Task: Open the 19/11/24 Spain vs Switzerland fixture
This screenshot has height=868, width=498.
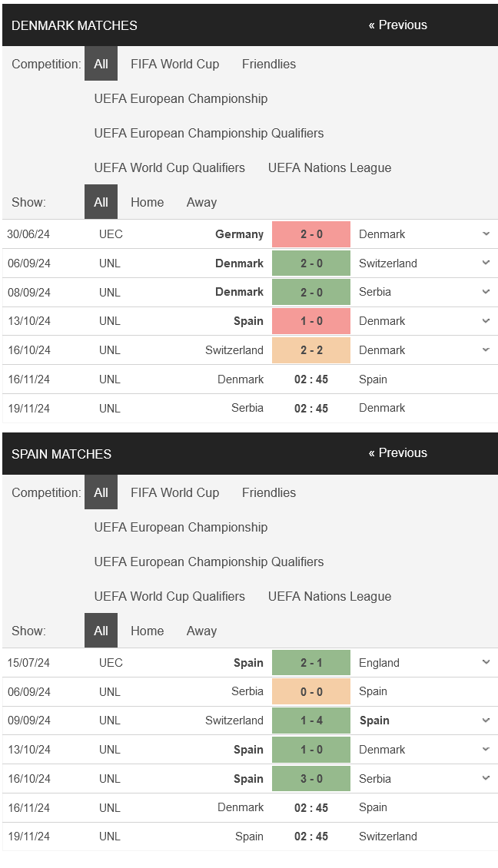Action: click(250, 837)
